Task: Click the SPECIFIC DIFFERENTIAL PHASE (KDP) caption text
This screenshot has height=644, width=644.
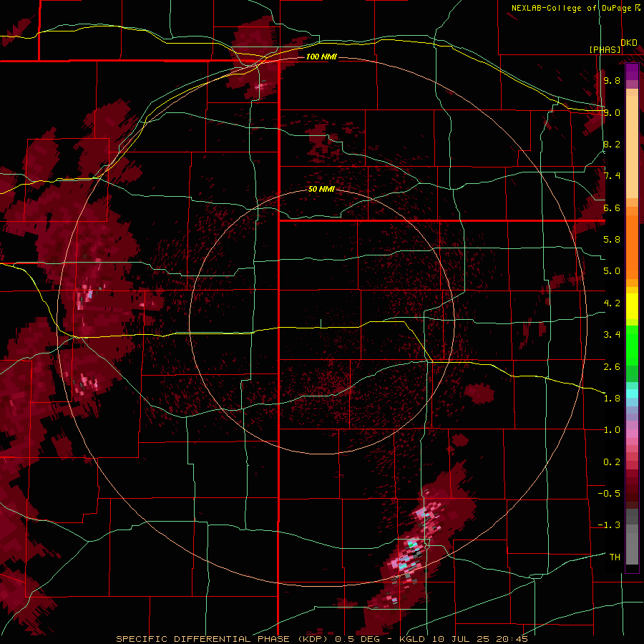Action: point(223,639)
